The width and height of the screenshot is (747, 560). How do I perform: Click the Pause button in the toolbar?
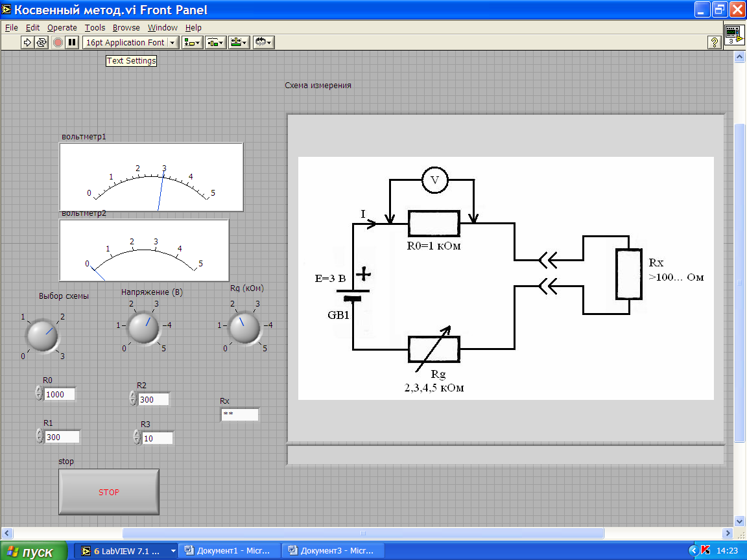72,42
